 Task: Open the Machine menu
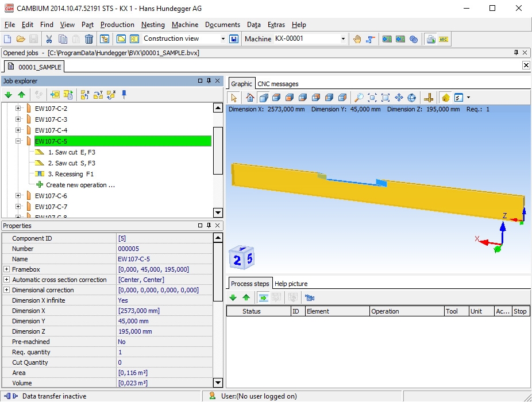(x=185, y=25)
